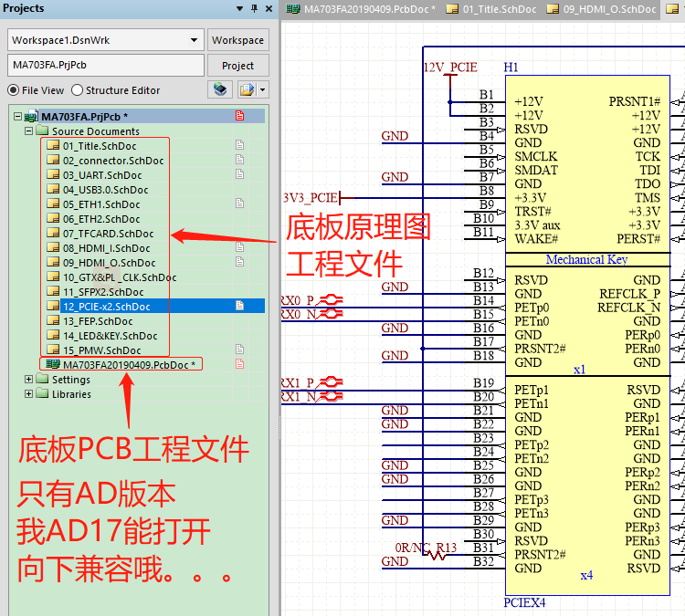Open 01_Title.SchDoc in tree
685x616 pixels.
(100, 146)
